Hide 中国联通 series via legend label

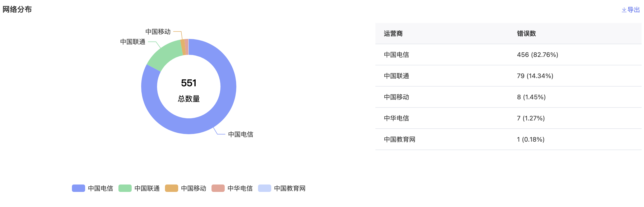coord(147,188)
